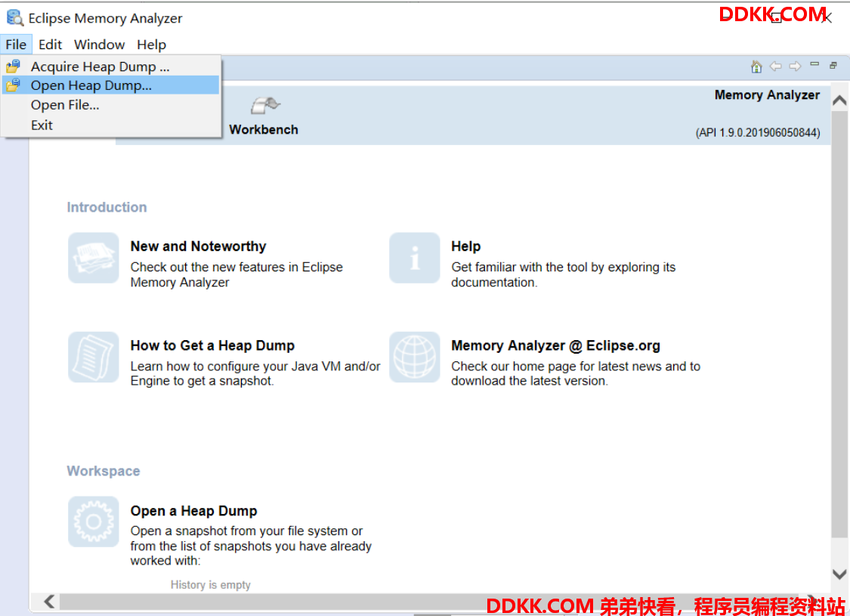Open the Window menu
Image resolution: width=850 pixels, height=616 pixels.
click(99, 45)
